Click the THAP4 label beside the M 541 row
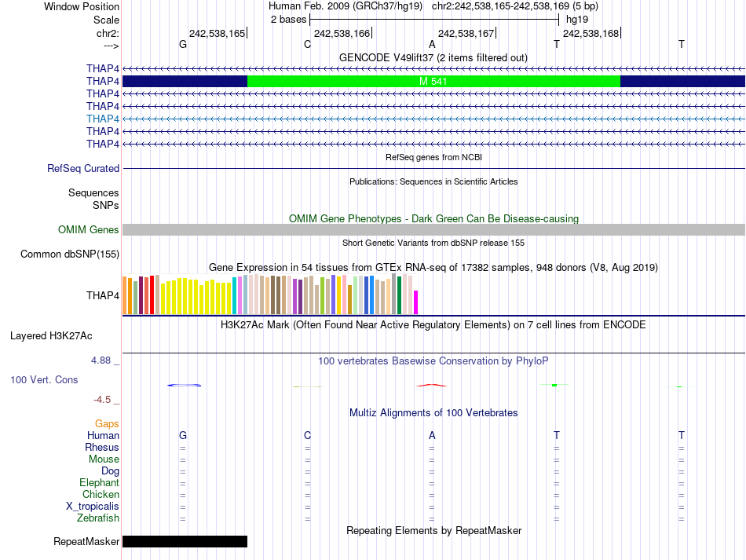This screenshot has width=746, height=560. [x=103, y=82]
